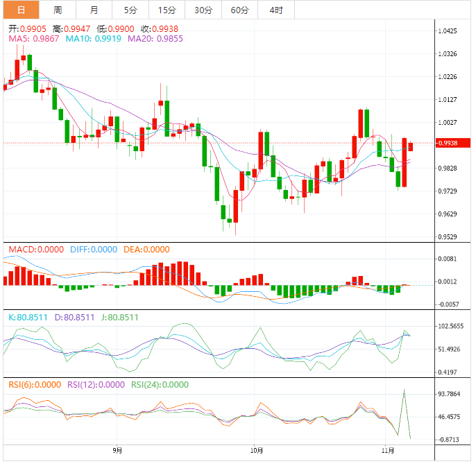Click the opening price 开:0.9905
Viewport: 476px width, 466px height.
tap(27, 29)
